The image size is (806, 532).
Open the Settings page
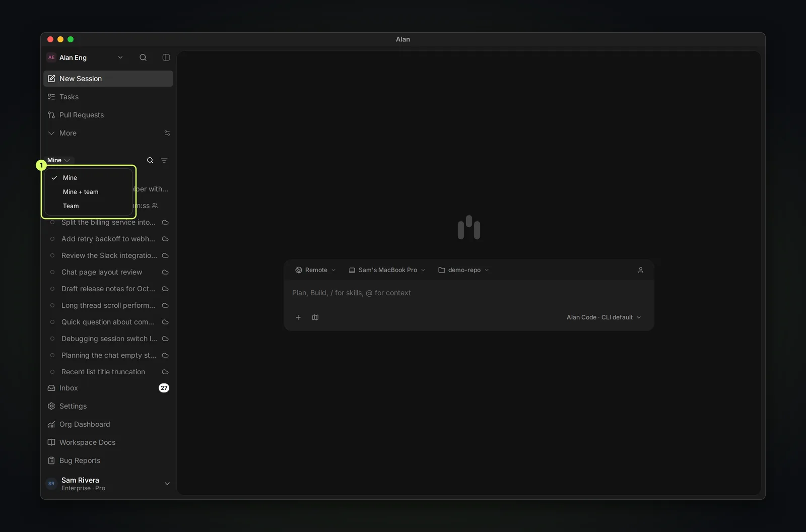click(108, 406)
